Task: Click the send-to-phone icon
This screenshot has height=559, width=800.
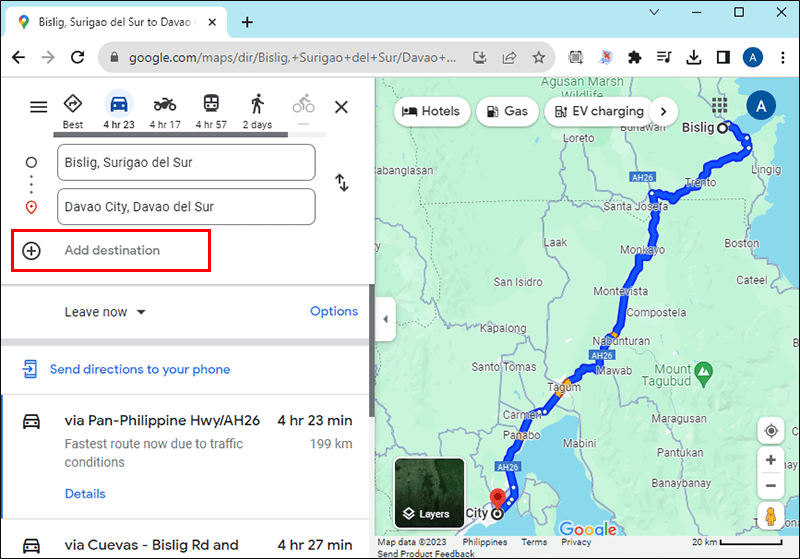Action: click(30, 369)
